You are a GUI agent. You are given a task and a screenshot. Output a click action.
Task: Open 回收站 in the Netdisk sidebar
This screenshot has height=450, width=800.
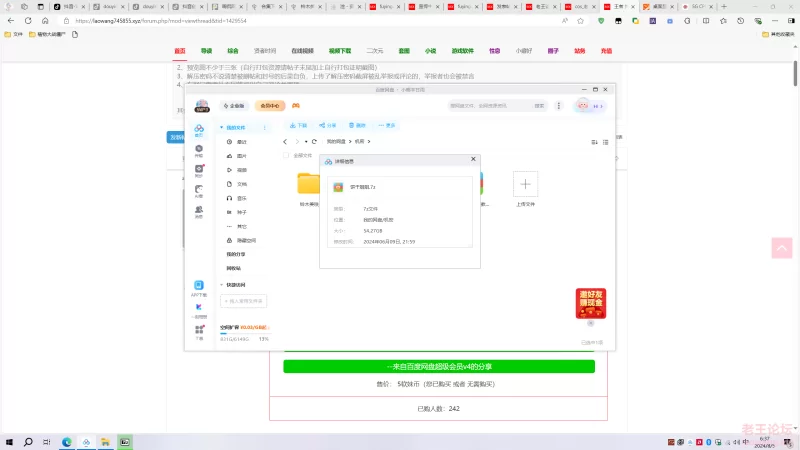(234, 268)
